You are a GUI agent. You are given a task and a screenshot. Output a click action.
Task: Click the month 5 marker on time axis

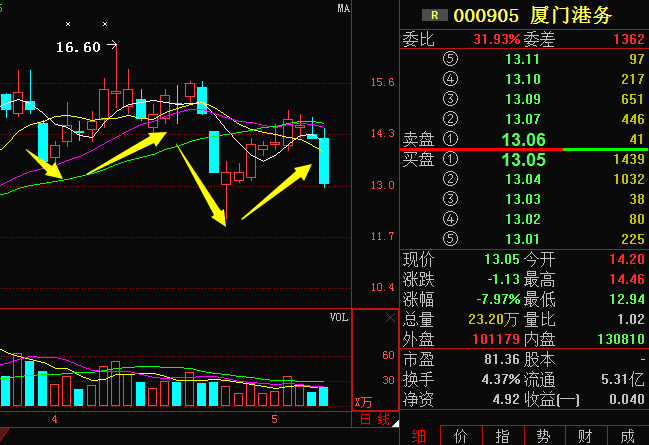tap(274, 419)
